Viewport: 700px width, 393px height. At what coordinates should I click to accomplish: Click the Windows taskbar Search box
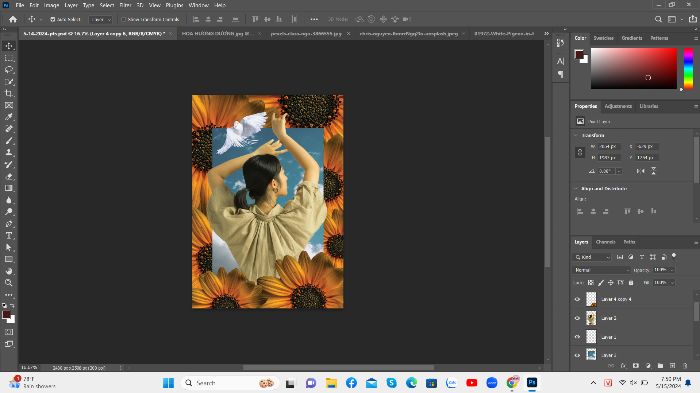[x=230, y=383]
